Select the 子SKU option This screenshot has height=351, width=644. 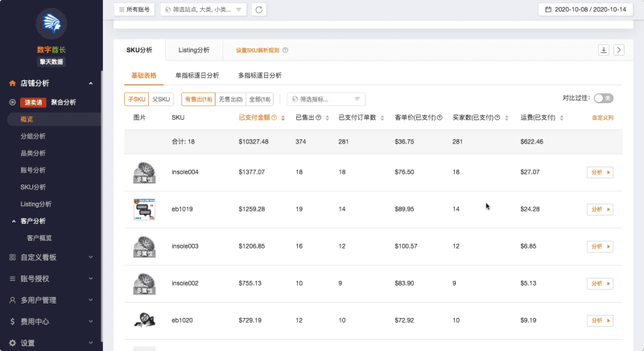(136, 99)
